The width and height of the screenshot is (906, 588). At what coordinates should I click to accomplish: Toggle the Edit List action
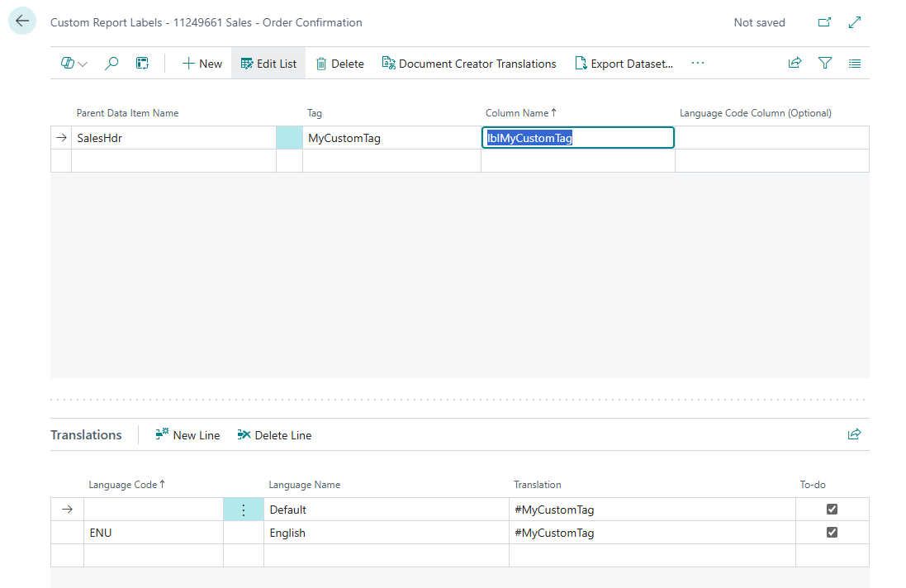268,64
